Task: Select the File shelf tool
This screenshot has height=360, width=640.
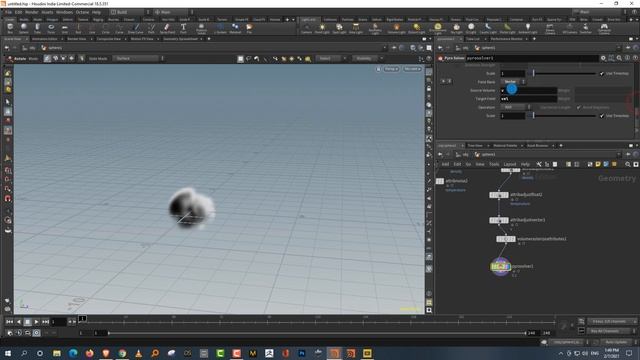Action: click(249, 28)
